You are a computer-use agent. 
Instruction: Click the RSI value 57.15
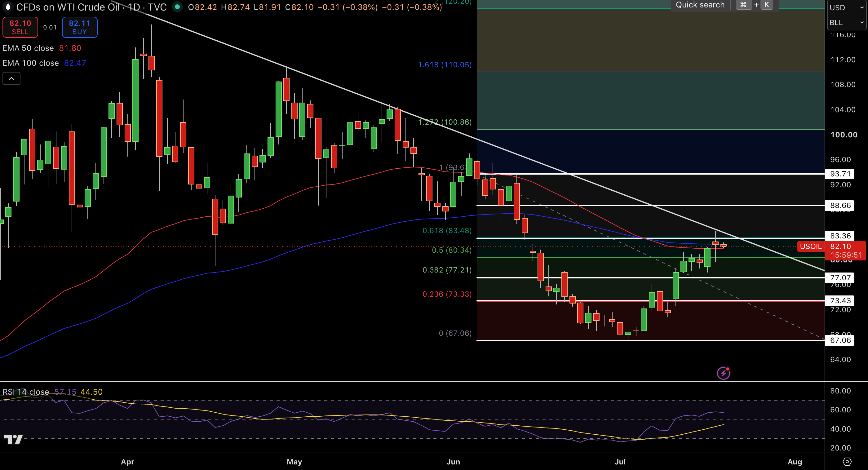point(65,392)
